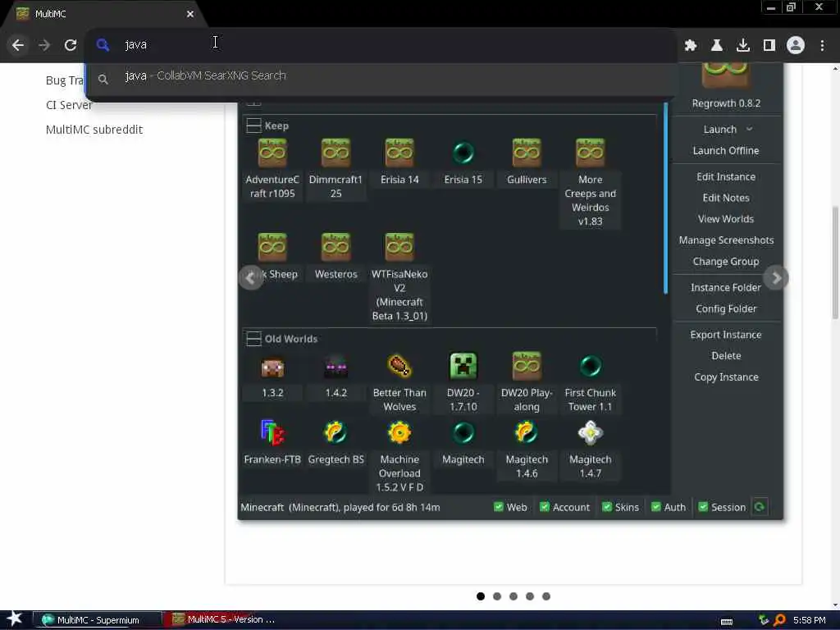Open the profile avatar icon
The width and height of the screenshot is (840, 630).
[796, 46]
